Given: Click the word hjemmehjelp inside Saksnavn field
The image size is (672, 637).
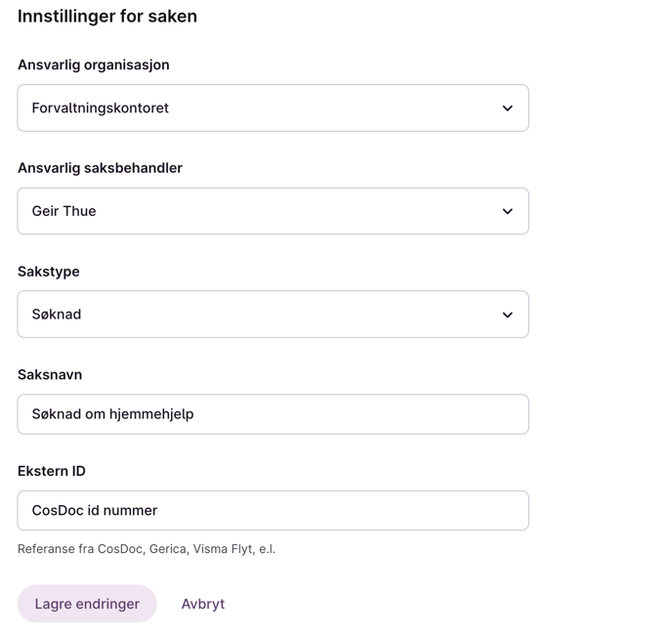Looking at the screenshot, I should (x=151, y=414).
